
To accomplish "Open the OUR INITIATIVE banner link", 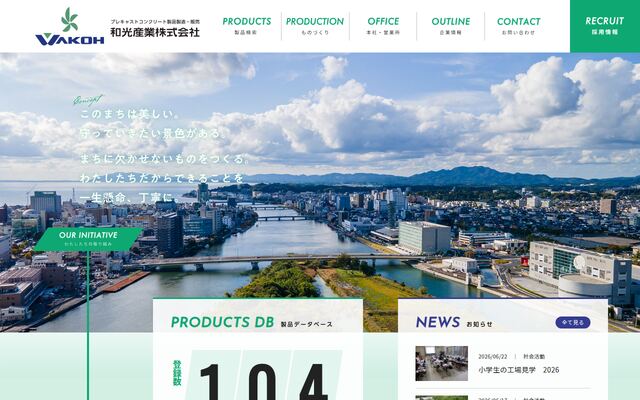I will (88, 239).
